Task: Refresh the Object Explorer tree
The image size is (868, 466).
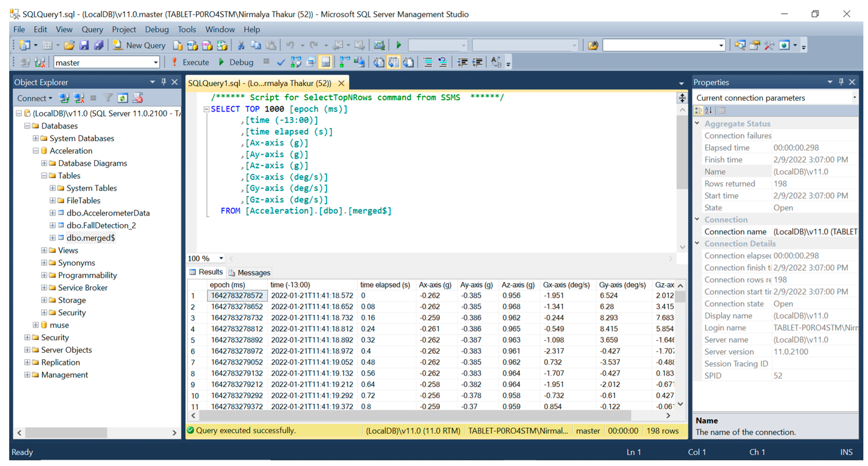Action: pyautogui.click(x=122, y=98)
